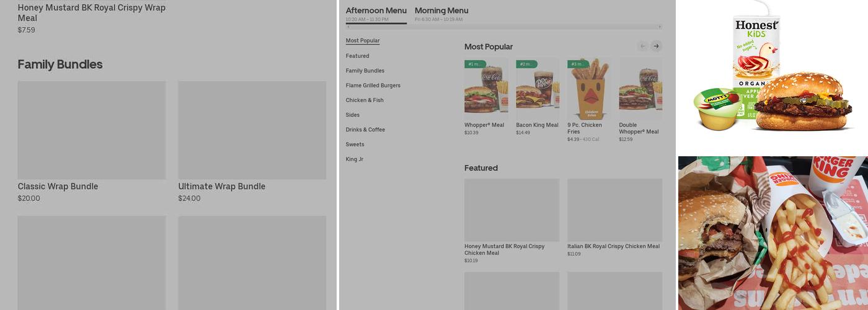Go to Flame Grilled Burgers category

pyautogui.click(x=373, y=86)
